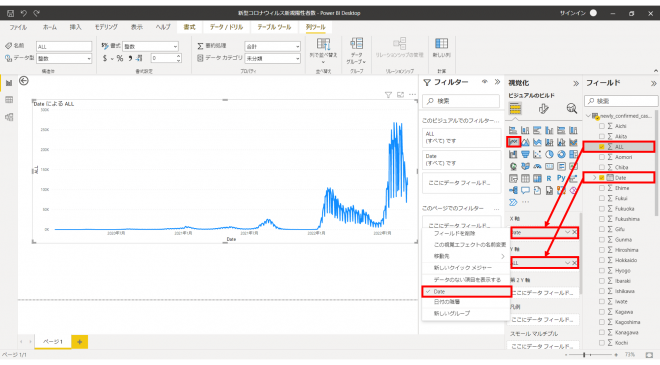Open the visual's more options ellipsis
Image resolution: width=660 pixels, height=365 pixels.
(x=412, y=95)
